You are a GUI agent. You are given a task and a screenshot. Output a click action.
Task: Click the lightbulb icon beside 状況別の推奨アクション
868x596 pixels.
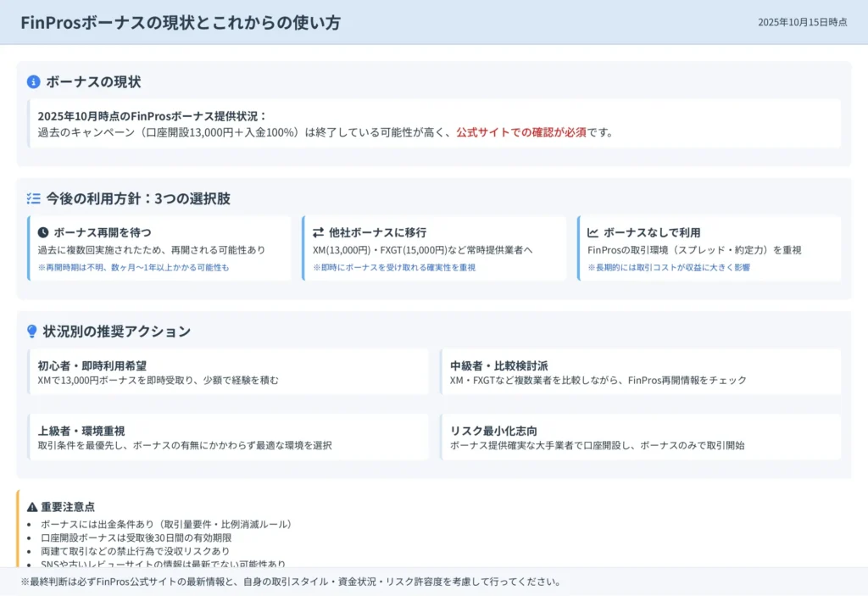pyautogui.click(x=32, y=331)
